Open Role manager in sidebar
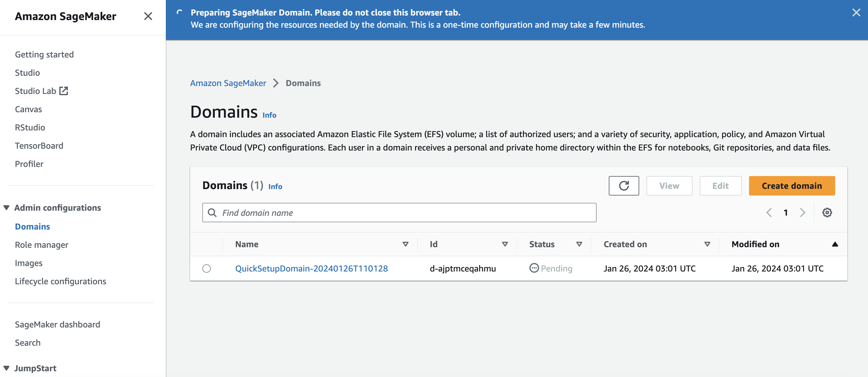 tap(41, 245)
